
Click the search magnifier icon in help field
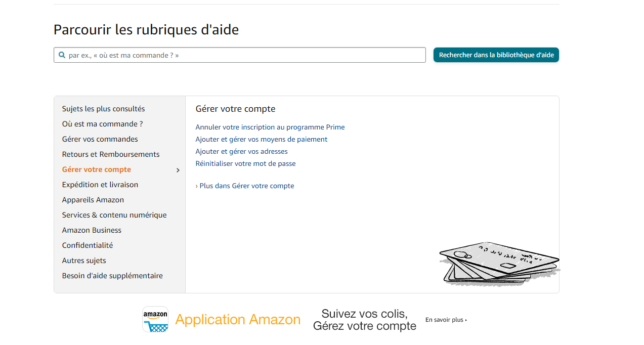62,55
